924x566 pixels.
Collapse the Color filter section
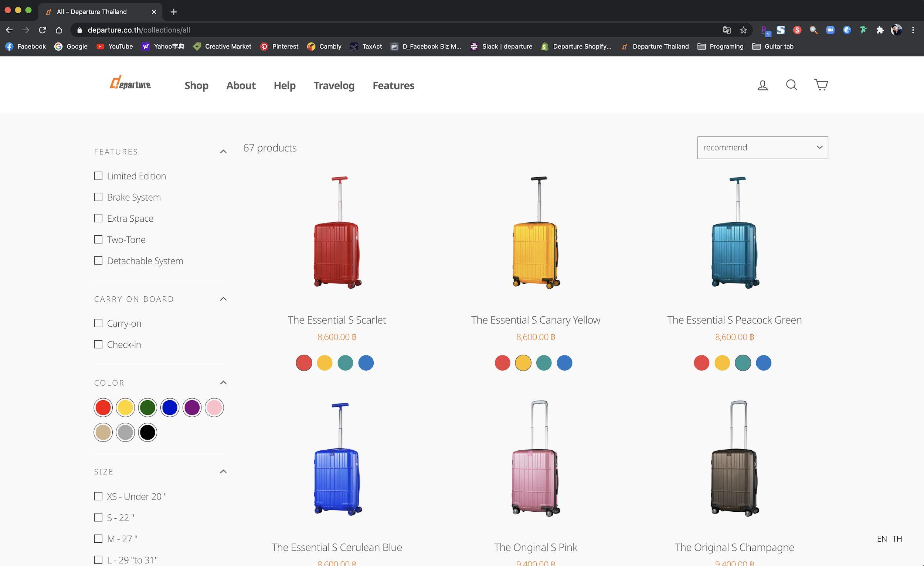[x=223, y=383]
